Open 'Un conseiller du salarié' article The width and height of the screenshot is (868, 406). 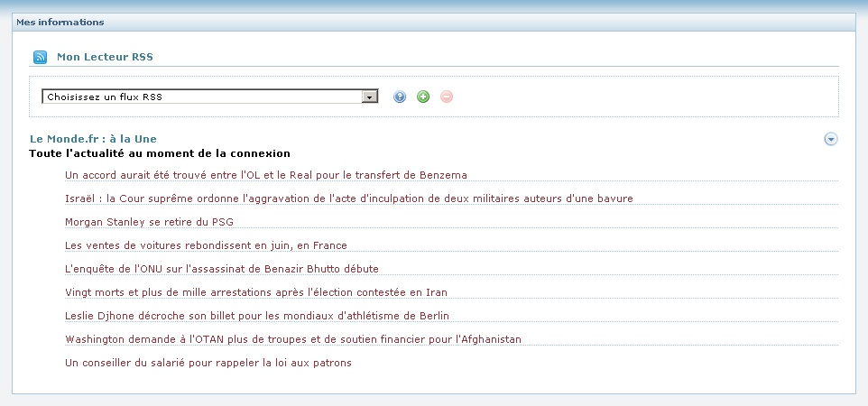(x=208, y=363)
